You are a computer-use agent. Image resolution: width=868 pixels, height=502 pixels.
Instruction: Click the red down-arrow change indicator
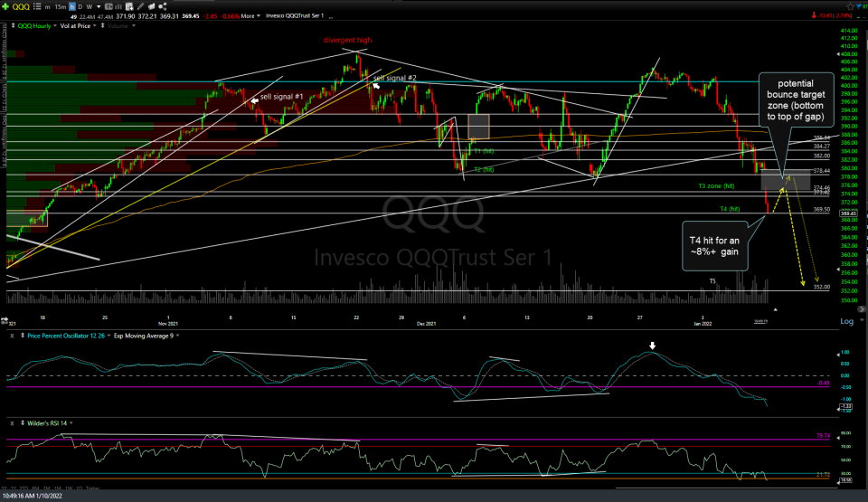point(814,15)
